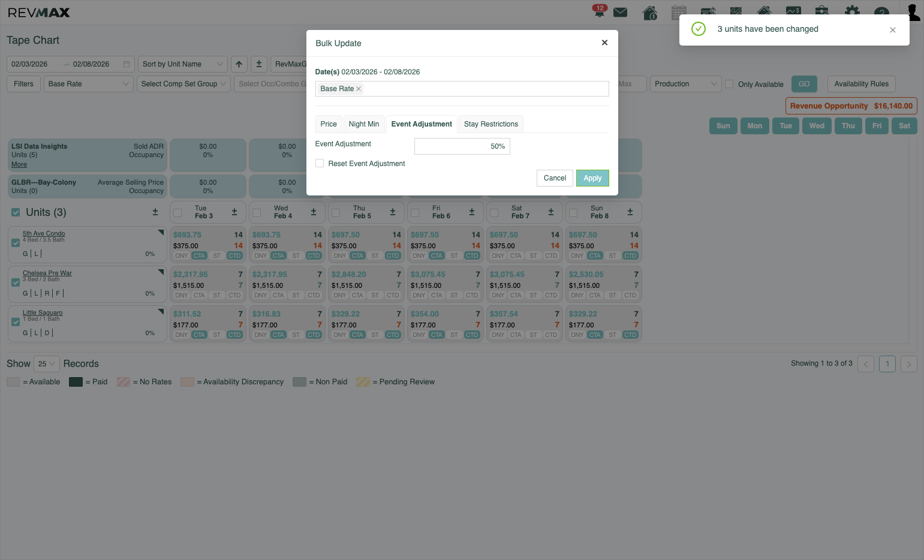
Task: Open the notifications bell with 12 alerts
Action: click(599, 11)
